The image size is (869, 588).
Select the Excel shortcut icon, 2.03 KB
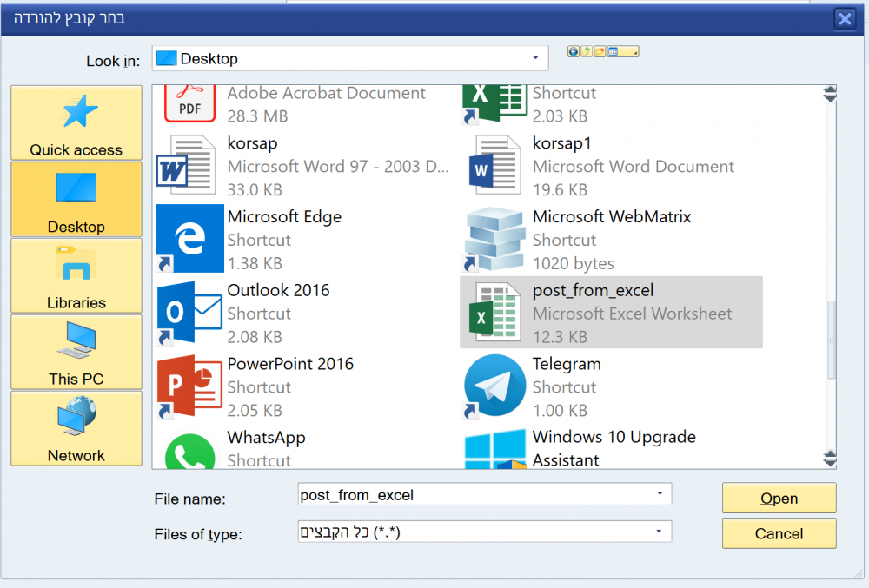[x=494, y=103]
